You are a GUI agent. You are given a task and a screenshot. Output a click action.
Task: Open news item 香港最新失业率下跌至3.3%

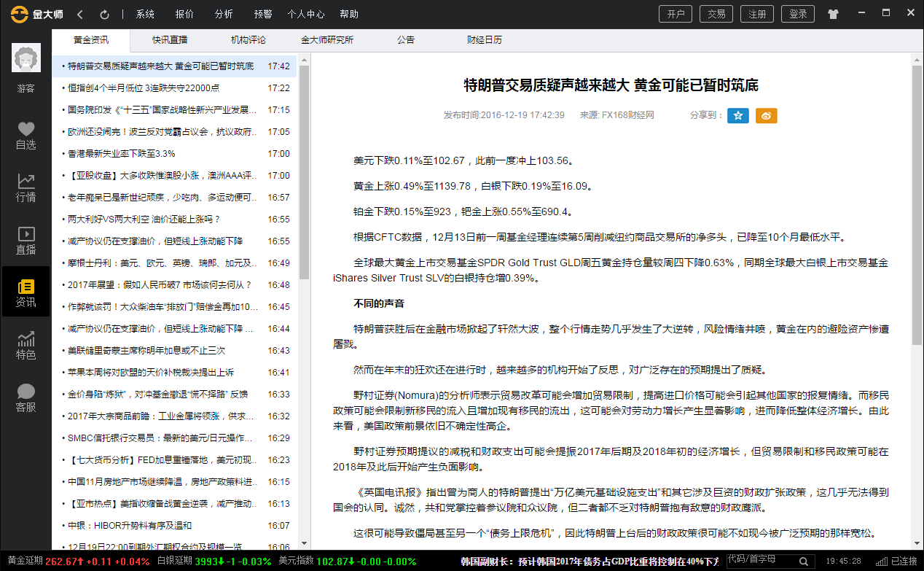click(174, 154)
